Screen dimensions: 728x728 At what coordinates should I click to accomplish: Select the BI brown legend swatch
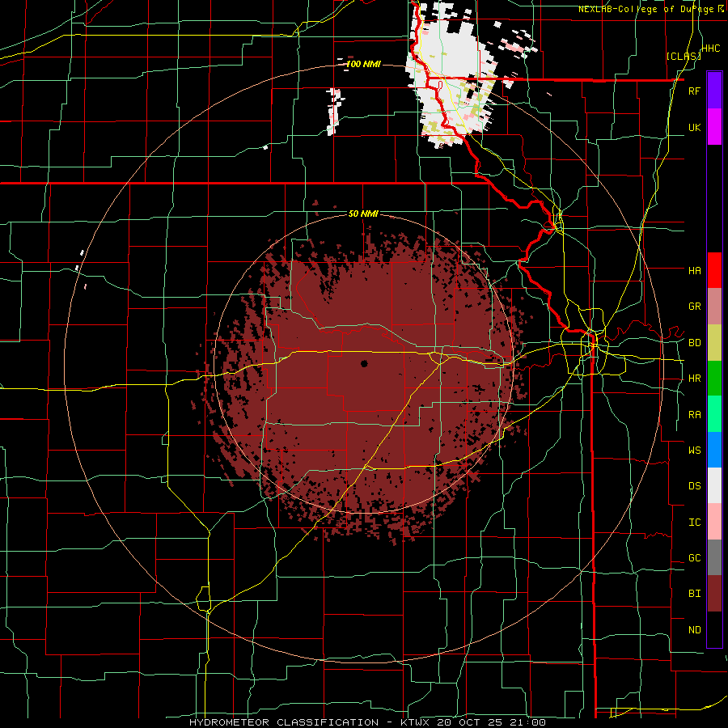[714, 594]
